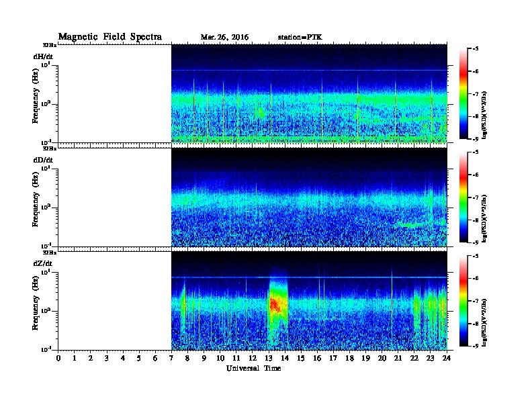Viewport: 532px width, 411px height.
Task: Click hour tick label "6" on time axis
Action: (155, 359)
